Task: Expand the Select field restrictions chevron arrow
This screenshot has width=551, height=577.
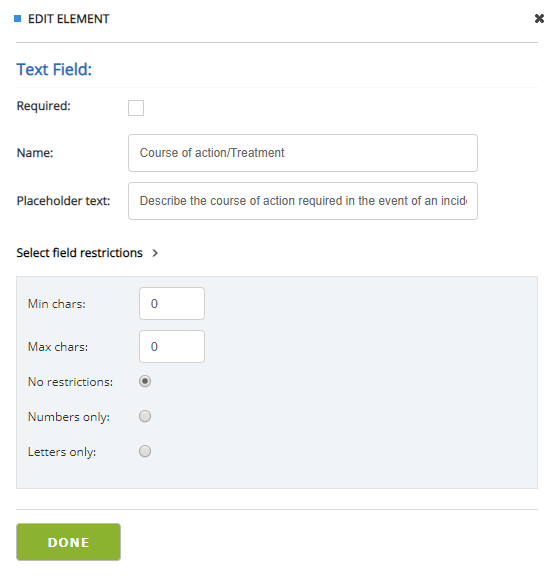Action: click(155, 253)
